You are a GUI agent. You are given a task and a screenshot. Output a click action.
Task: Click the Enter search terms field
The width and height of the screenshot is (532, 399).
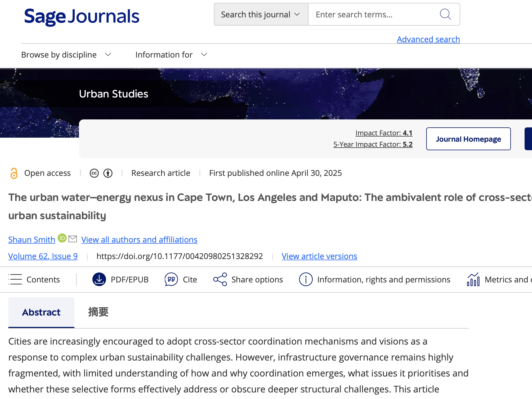point(373,15)
